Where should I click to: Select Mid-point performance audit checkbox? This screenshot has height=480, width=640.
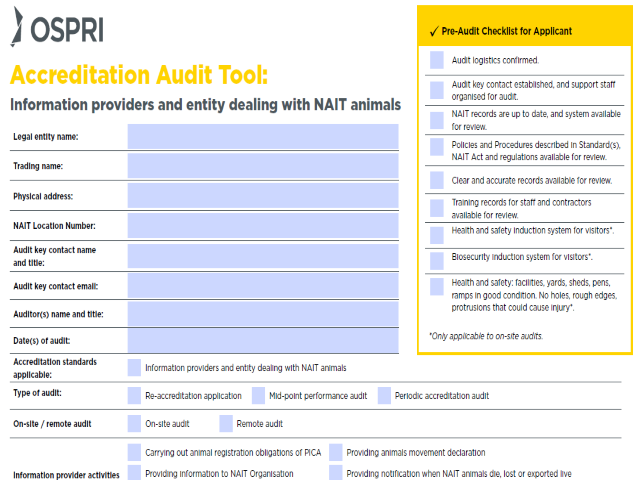(258, 396)
